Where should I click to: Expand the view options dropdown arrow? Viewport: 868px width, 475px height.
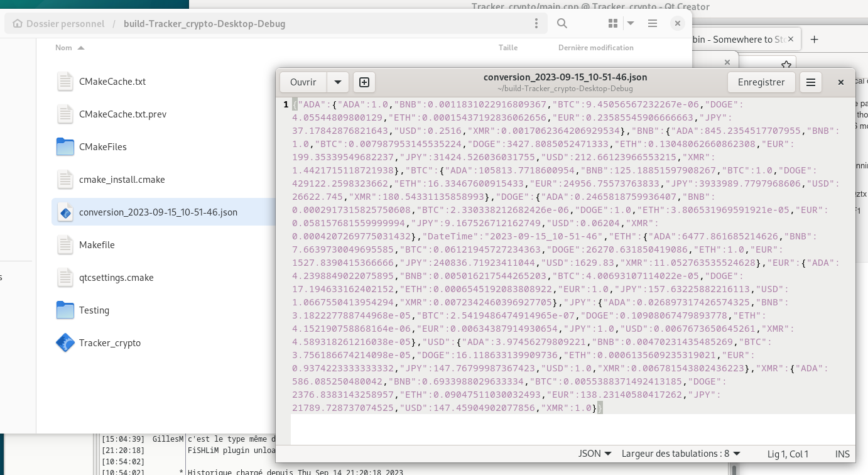tap(631, 23)
